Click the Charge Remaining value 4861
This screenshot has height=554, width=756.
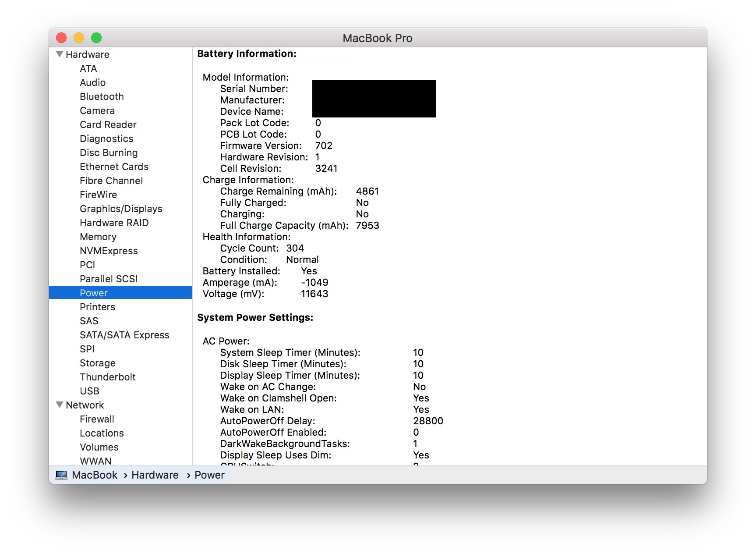[x=367, y=191]
